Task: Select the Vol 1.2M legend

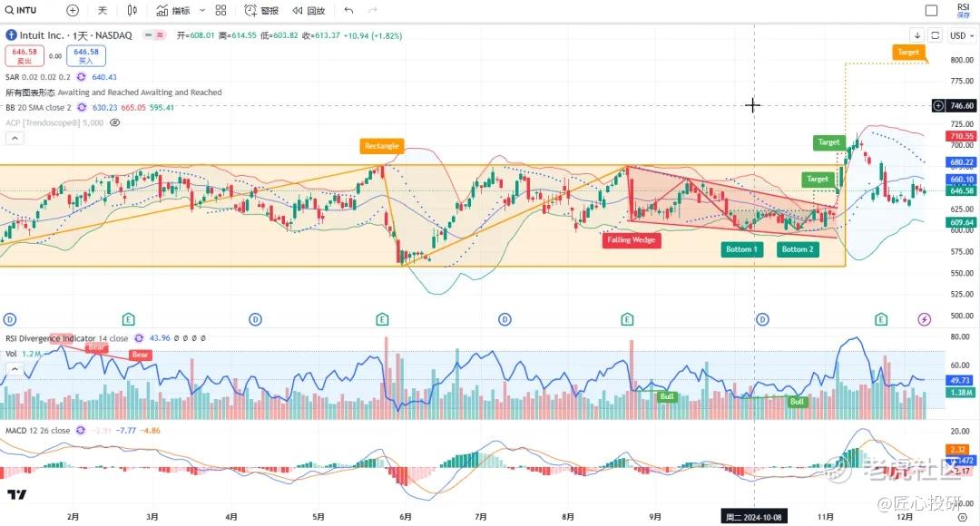Action: coord(24,354)
